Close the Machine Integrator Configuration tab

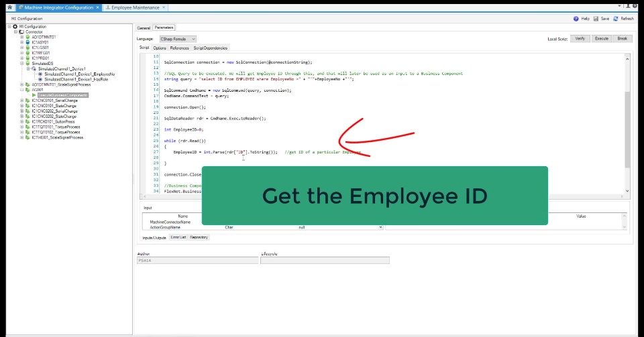98,7
